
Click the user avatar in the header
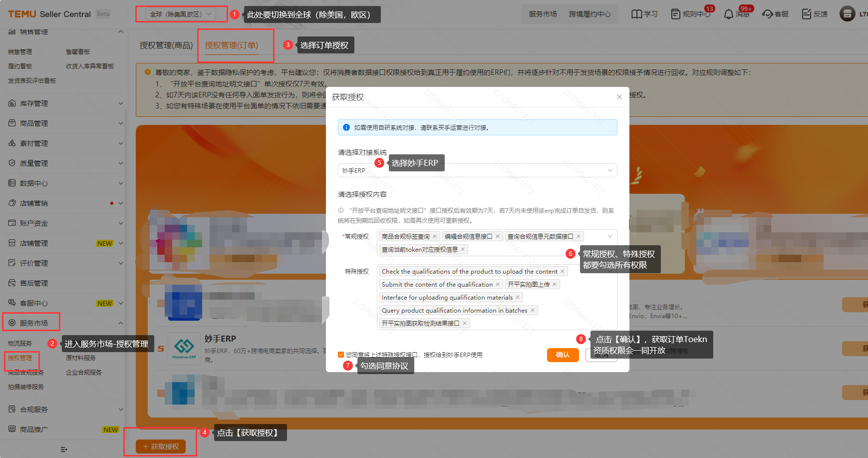click(x=848, y=14)
